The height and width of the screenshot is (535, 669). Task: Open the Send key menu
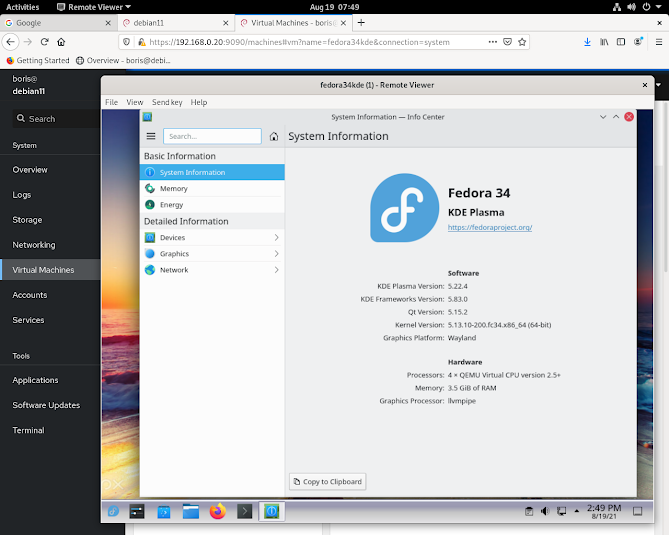[167, 102]
